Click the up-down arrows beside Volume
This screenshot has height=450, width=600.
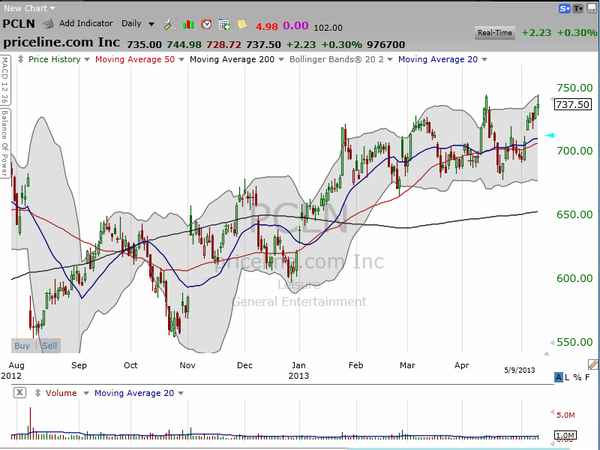[x=38, y=393]
